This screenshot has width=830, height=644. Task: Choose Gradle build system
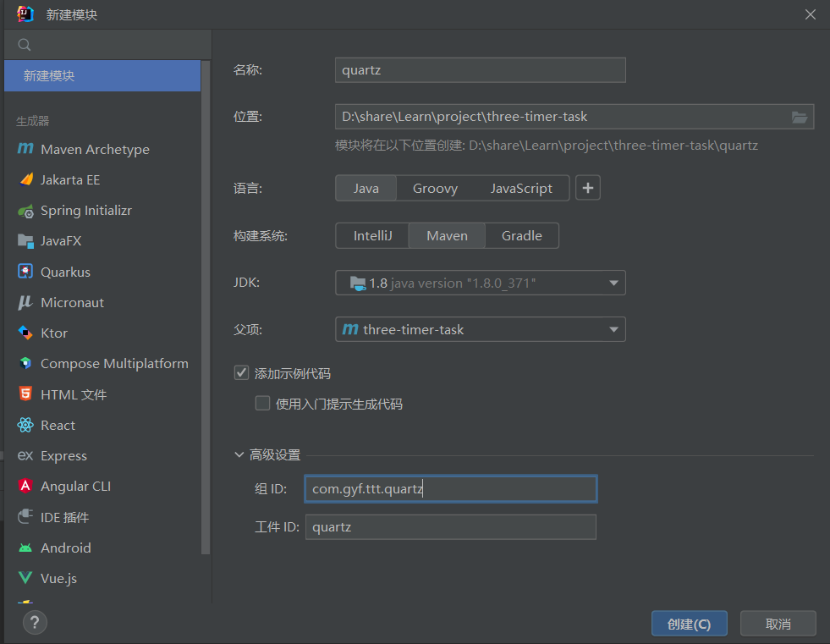coord(522,235)
